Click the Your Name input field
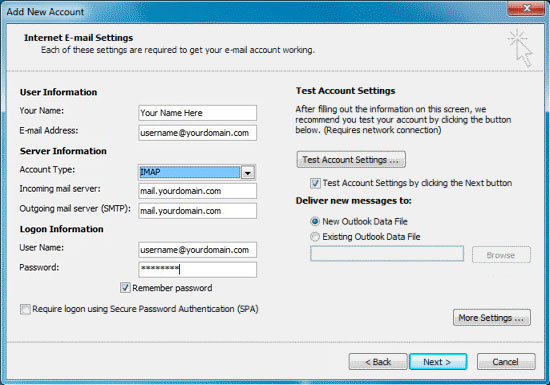Viewport: 550px width, 385px height. coord(197,113)
